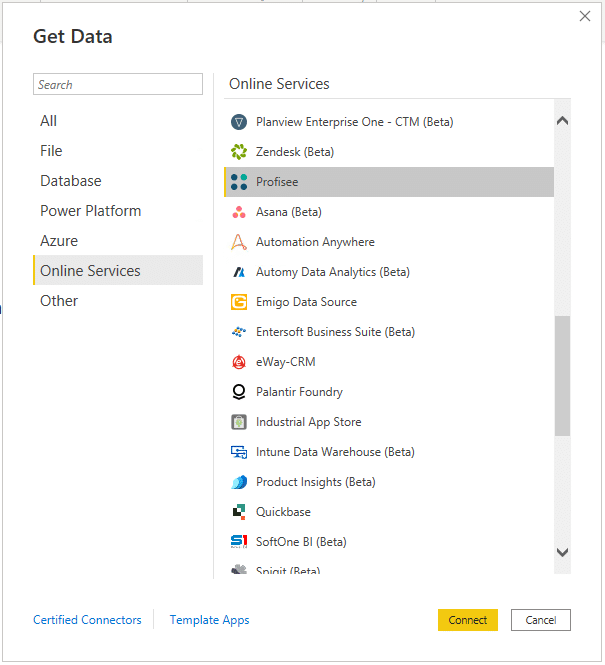Click the Planview Enterprise One connector icon
605x665 pixels.
point(239,122)
